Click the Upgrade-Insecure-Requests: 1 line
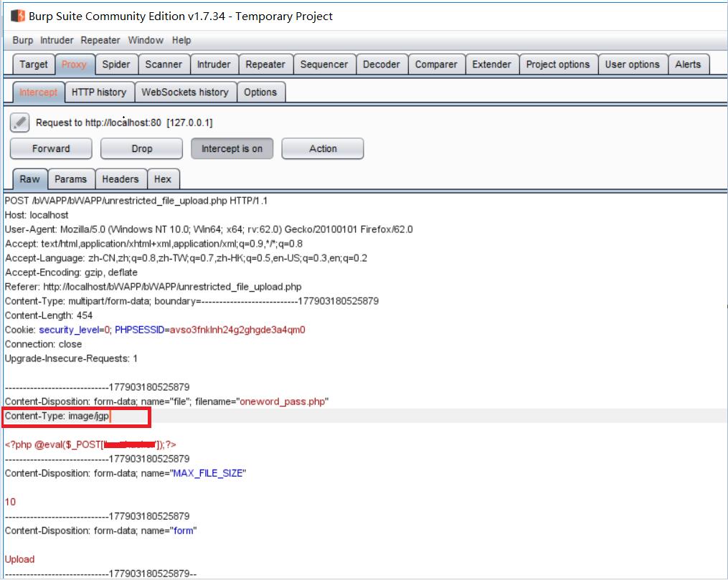 click(x=71, y=359)
